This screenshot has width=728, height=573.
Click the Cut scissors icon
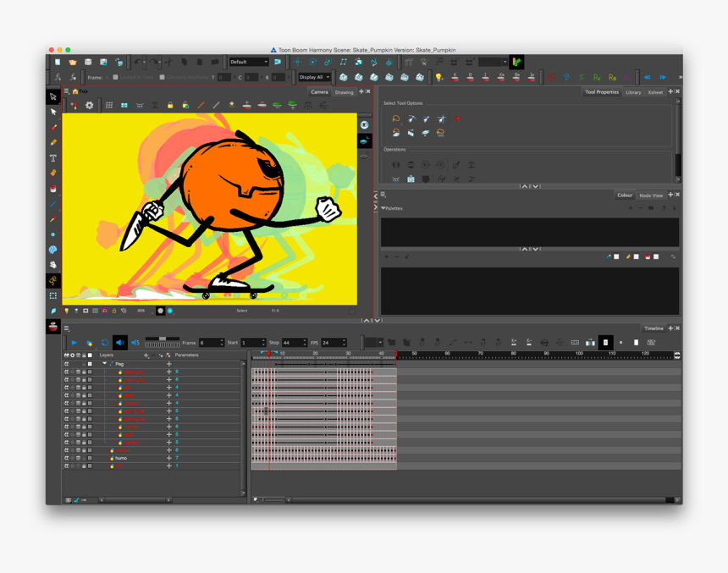pyautogui.click(x=169, y=63)
